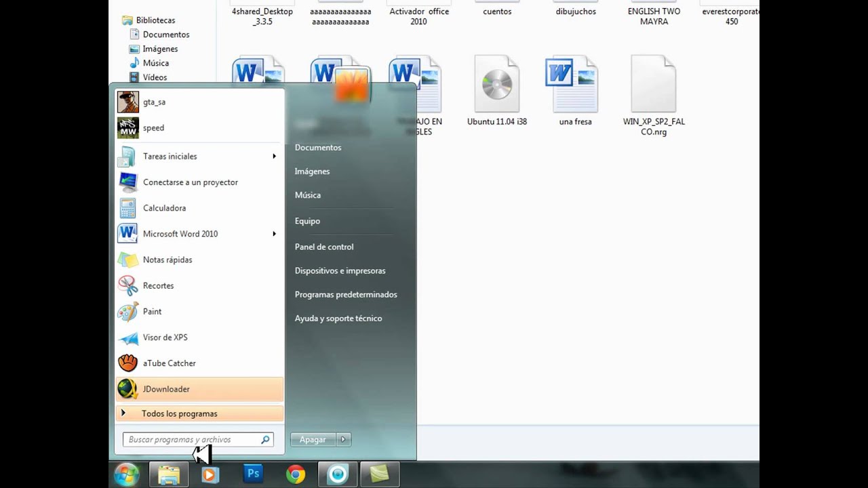Open Ayuda y soporte técnico

click(x=338, y=318)
